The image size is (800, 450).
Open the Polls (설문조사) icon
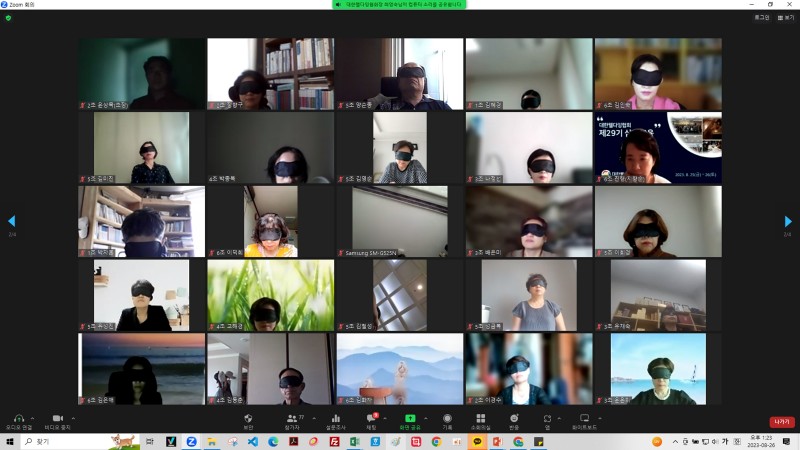click(x=335, y=420)
